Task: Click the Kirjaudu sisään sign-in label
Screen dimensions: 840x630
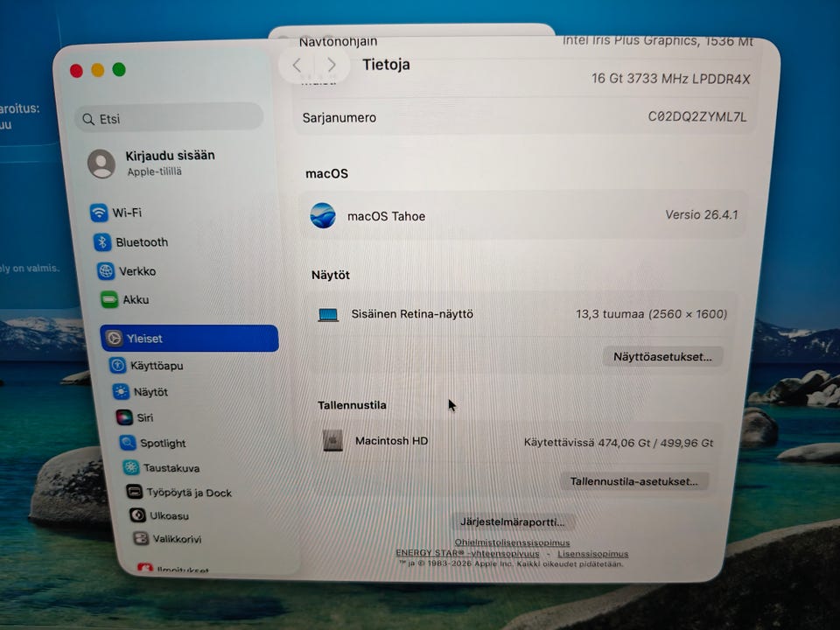Action: 170,156
